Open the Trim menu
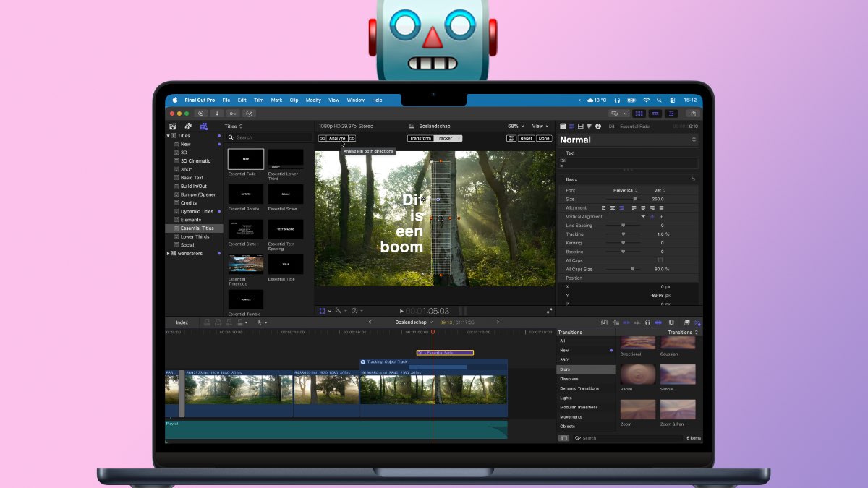Viewport: 868px width, 488px height. [x=259, y=100]
